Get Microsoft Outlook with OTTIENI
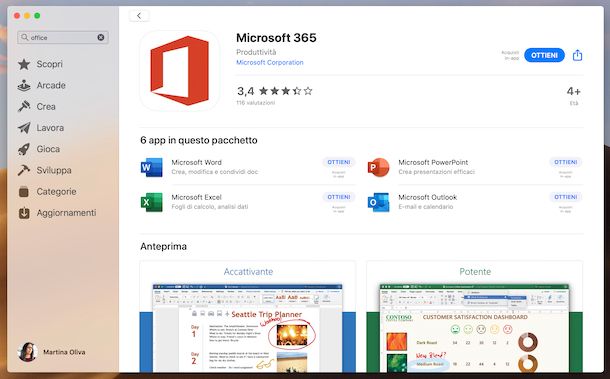Viewport: 610px width, 379px height. point(566,197)
